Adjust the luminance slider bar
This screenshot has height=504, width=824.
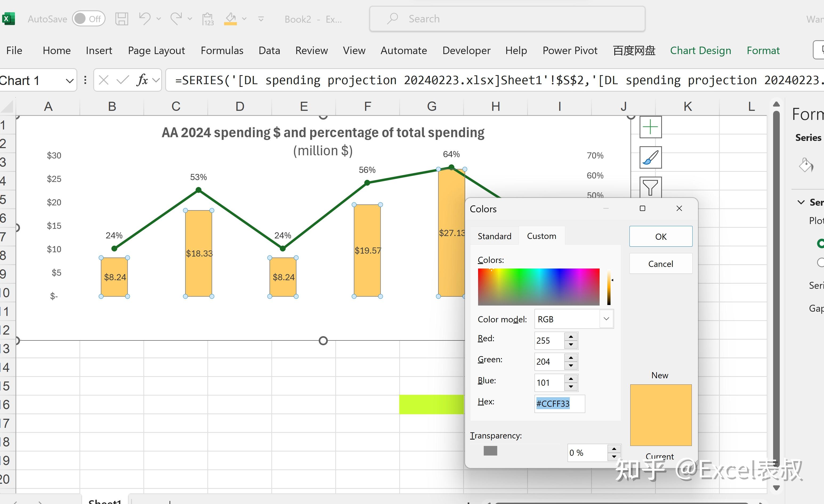coord(609,287)
